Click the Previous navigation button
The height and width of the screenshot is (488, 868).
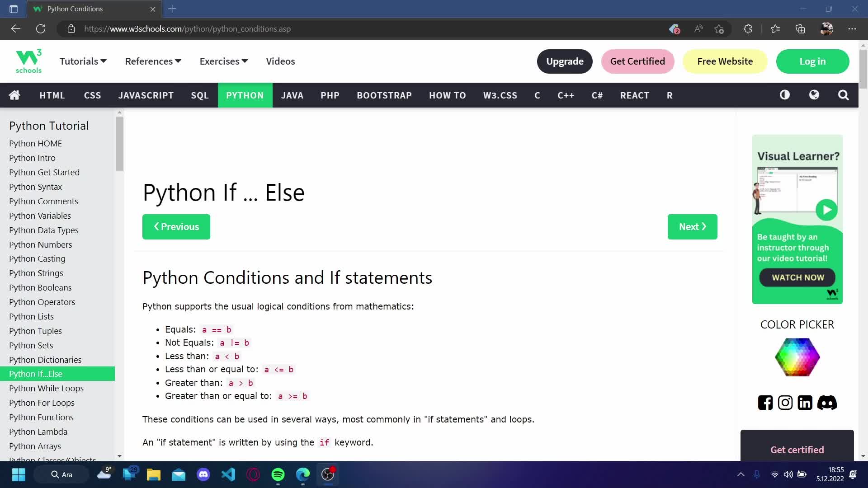(x=176, y=226)
